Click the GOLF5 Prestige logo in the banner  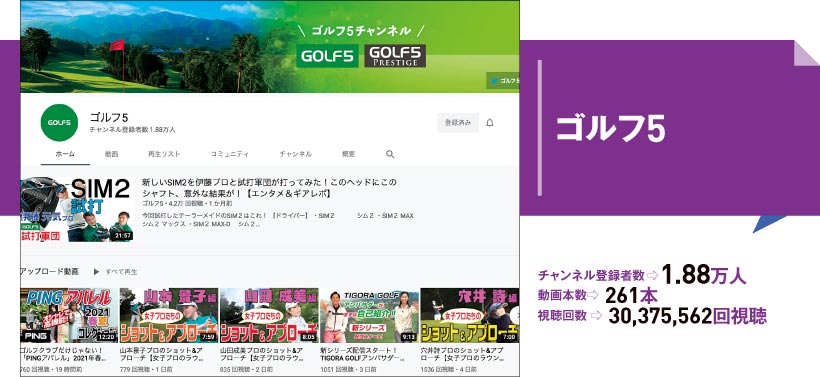pyautogui.click(x=395, y=56)
